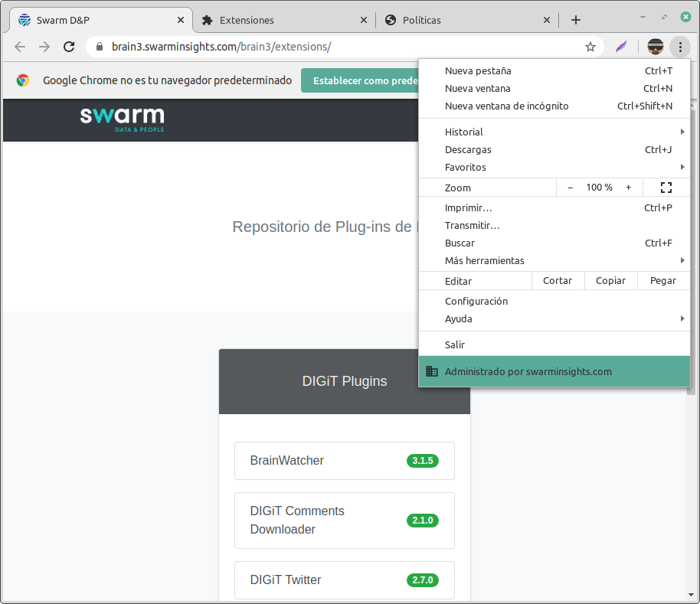
Task: Switch to the Extensiones tab
Action: point(284,20)
